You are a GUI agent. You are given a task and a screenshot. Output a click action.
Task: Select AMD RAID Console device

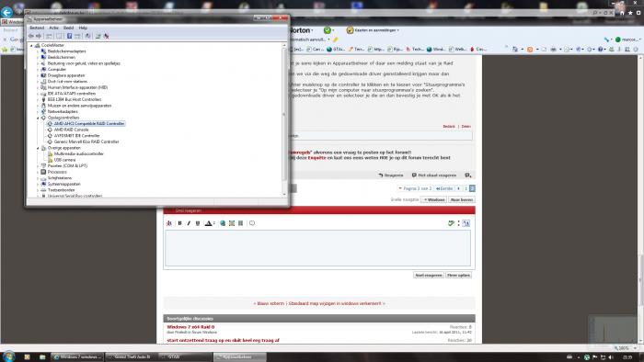coord(71,130)
